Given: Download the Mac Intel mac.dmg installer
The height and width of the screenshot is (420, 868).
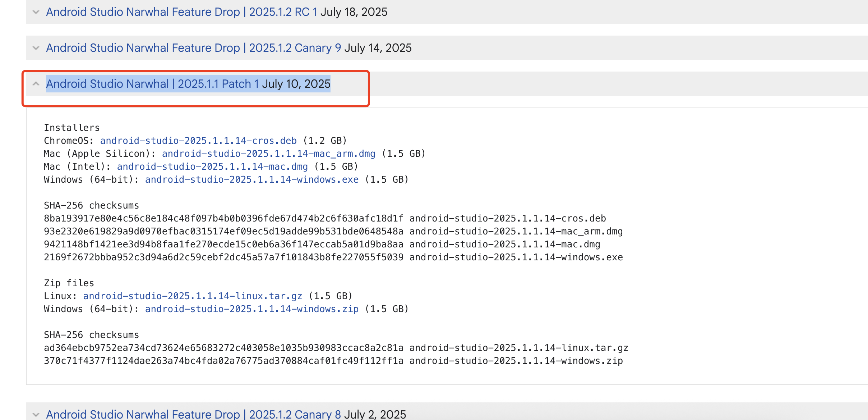Looking at the screenshot, I should [212, 166].
